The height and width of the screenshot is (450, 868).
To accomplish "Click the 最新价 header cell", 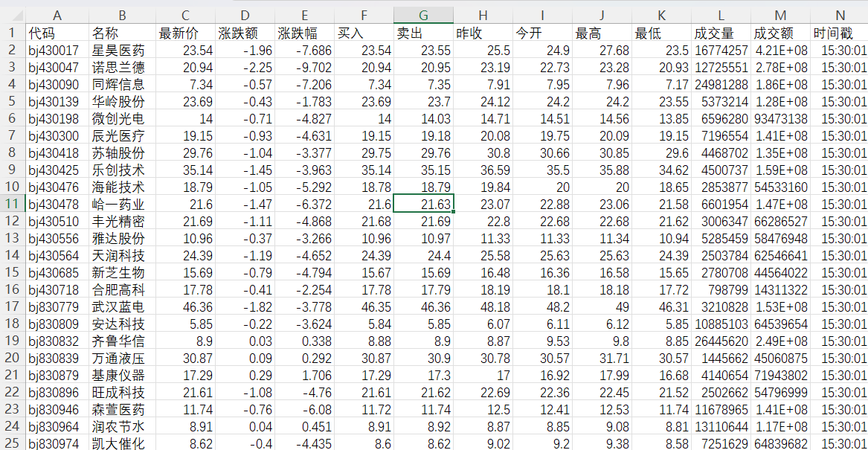I will [x=185, y=33].
